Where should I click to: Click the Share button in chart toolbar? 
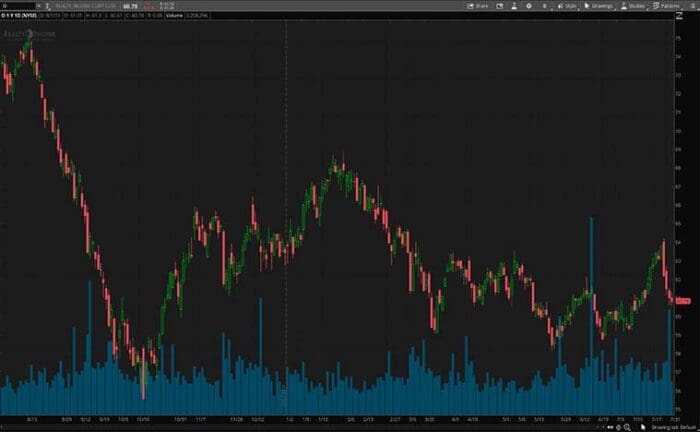pos(478,6)
